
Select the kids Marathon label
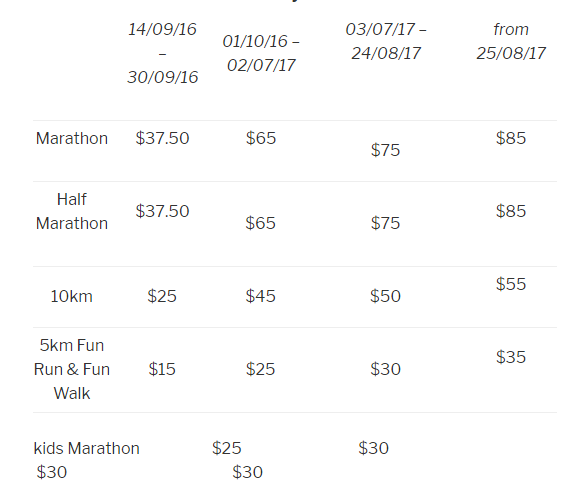[87, 448]
